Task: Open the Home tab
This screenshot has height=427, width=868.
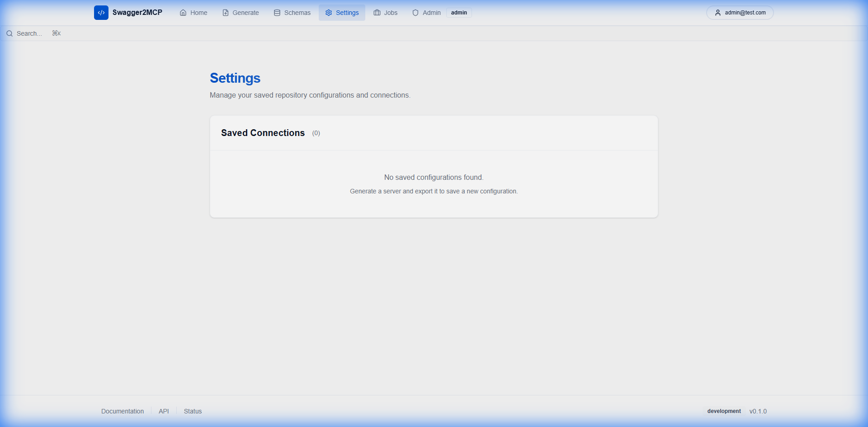Action: pos(193,13)
